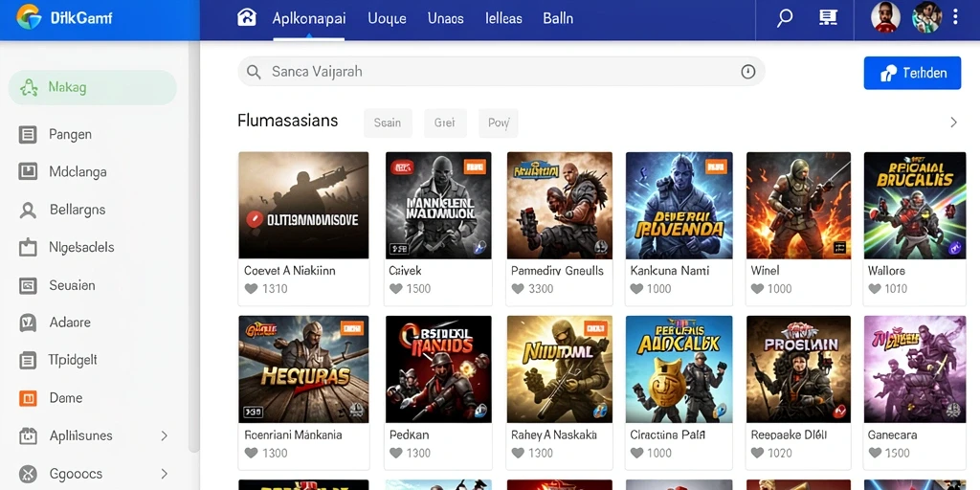Click the Aplhiisunes sidebar icon
980x490 pixels.
(28, 435)
